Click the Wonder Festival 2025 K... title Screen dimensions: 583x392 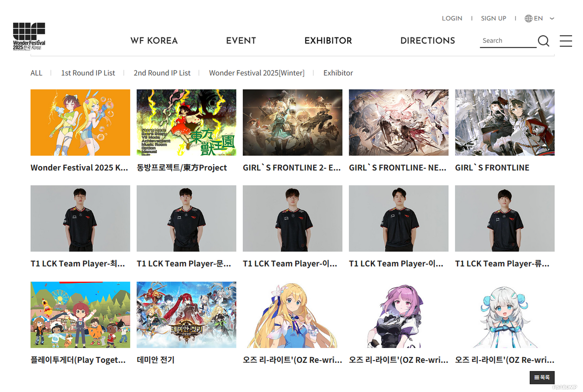[79, 168]
